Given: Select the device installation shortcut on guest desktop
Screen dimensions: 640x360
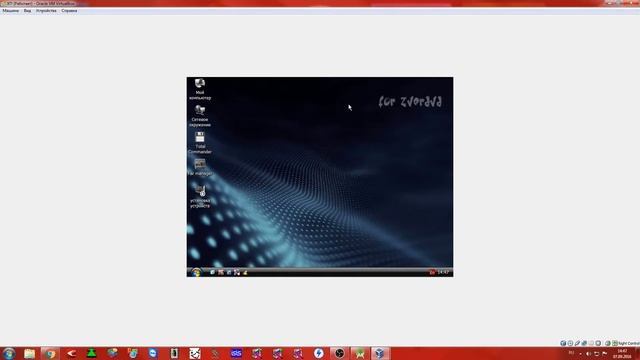Looking at the screenshot, I should 200,196.
